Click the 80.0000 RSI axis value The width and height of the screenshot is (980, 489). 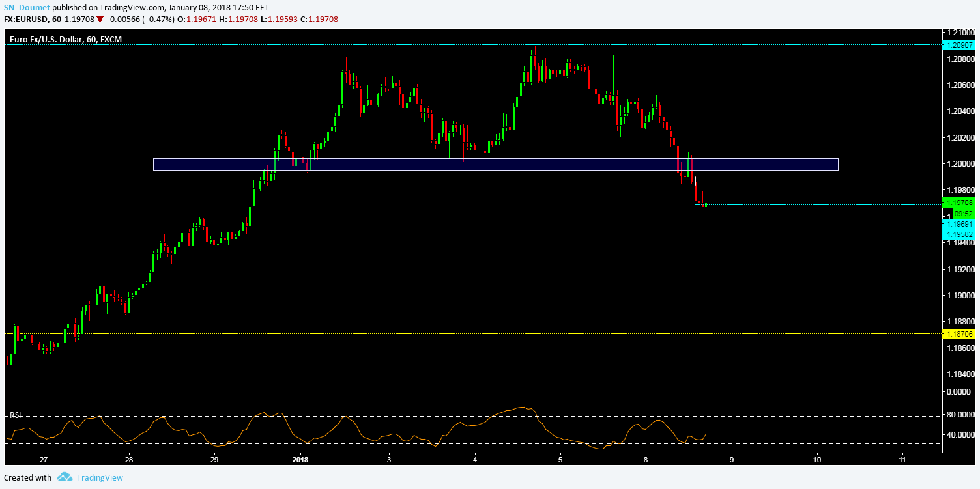(962, 414)
